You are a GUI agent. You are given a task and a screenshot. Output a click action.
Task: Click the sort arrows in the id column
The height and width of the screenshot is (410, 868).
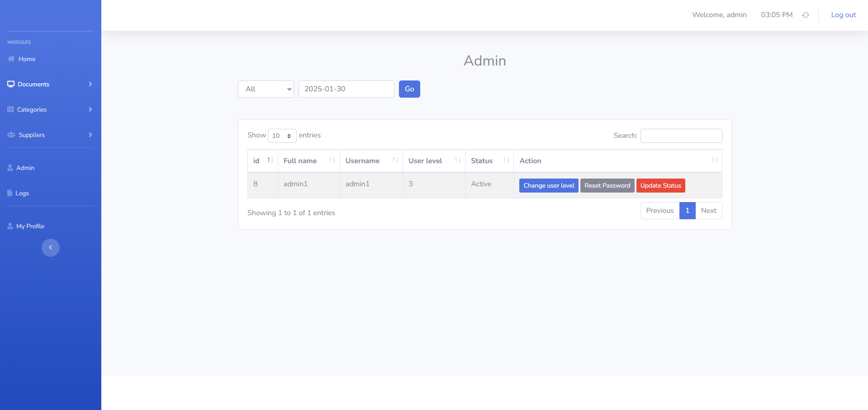tap(270, 160)
